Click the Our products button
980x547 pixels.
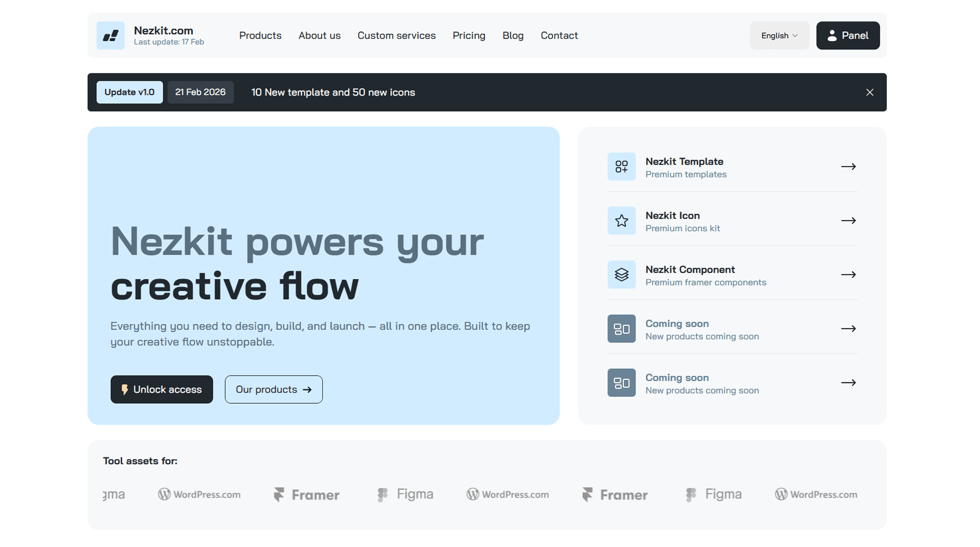pos(274,389)
